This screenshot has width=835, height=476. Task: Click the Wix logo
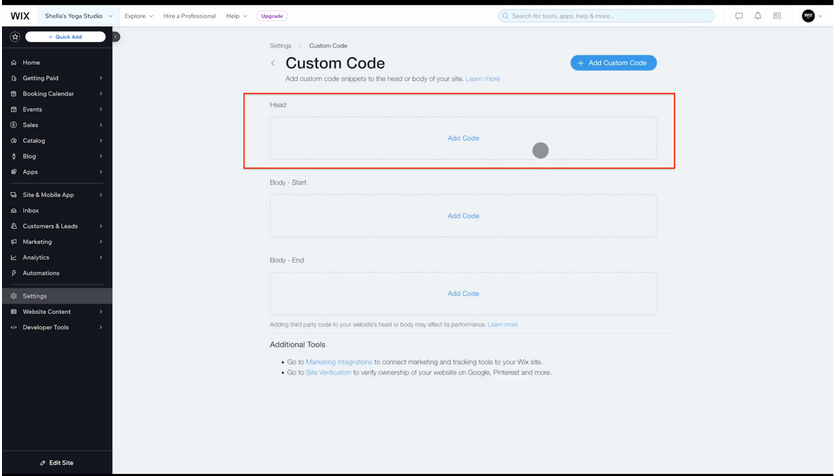[20, 16]
